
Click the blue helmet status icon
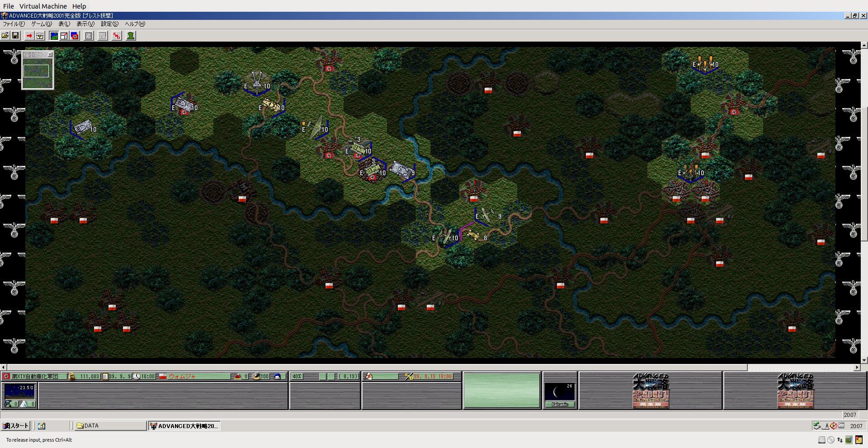(278, 376)
